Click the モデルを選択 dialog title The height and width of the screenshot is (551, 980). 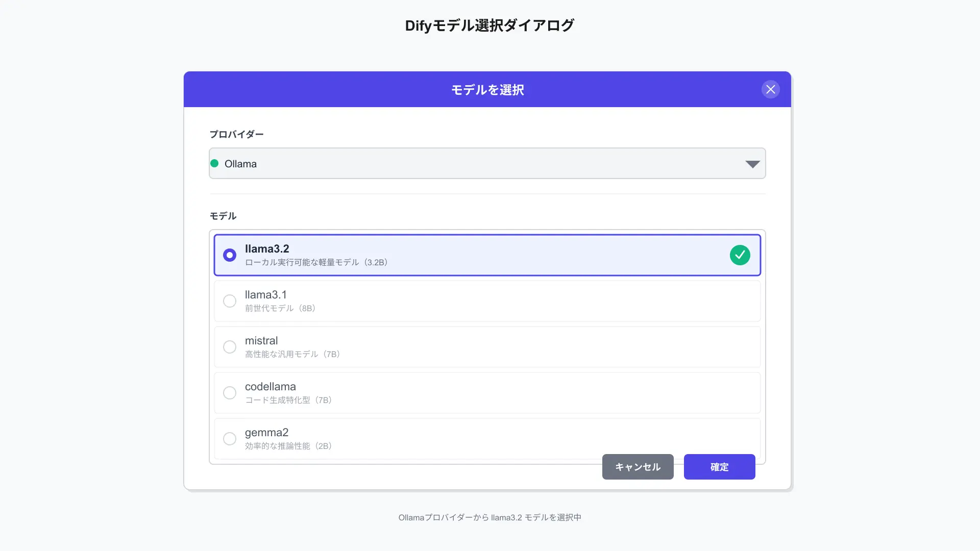[487, 90]
